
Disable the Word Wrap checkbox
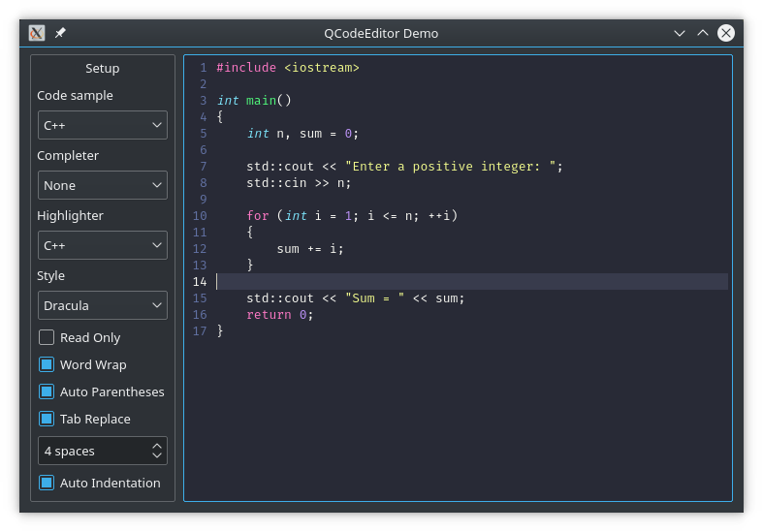click(x=47, y=364)
